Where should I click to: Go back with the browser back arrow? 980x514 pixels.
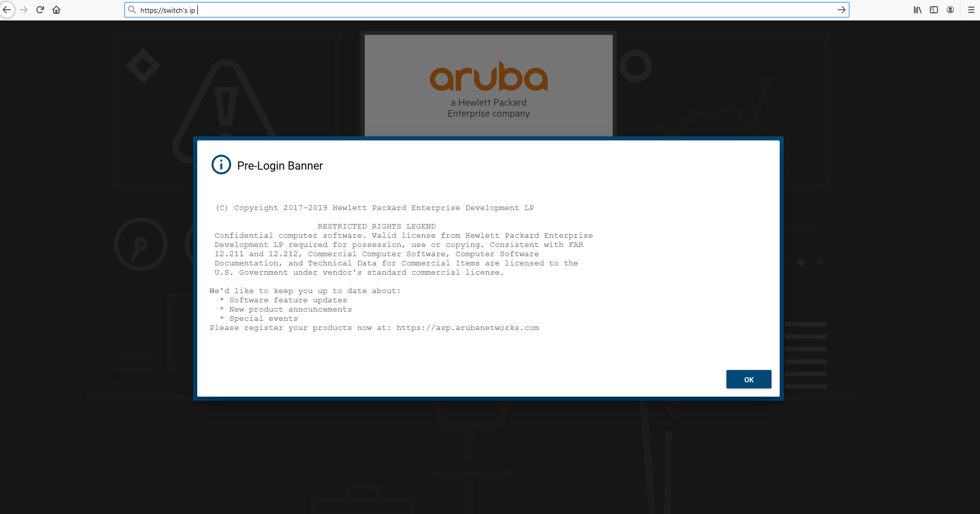[7, 10]
